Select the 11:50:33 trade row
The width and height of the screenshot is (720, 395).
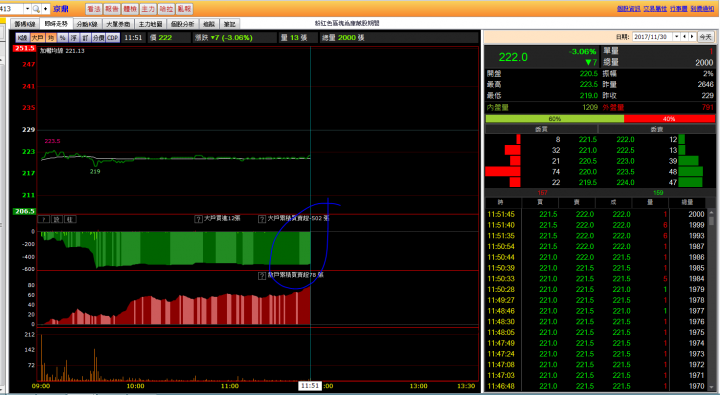point(596,279)
